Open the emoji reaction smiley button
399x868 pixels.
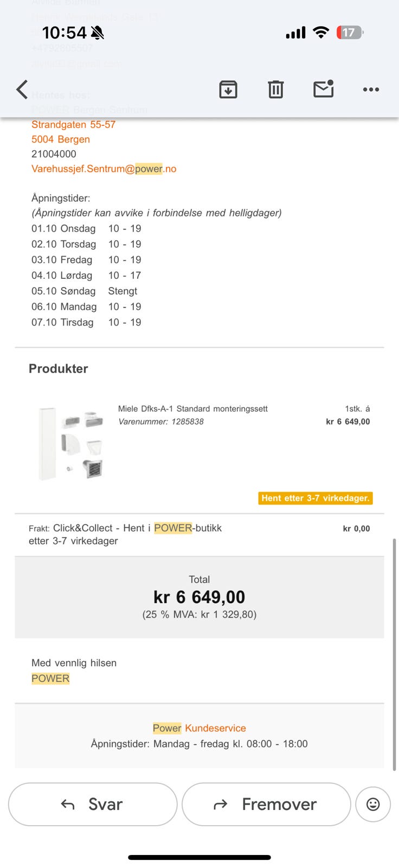pos(373,804)
